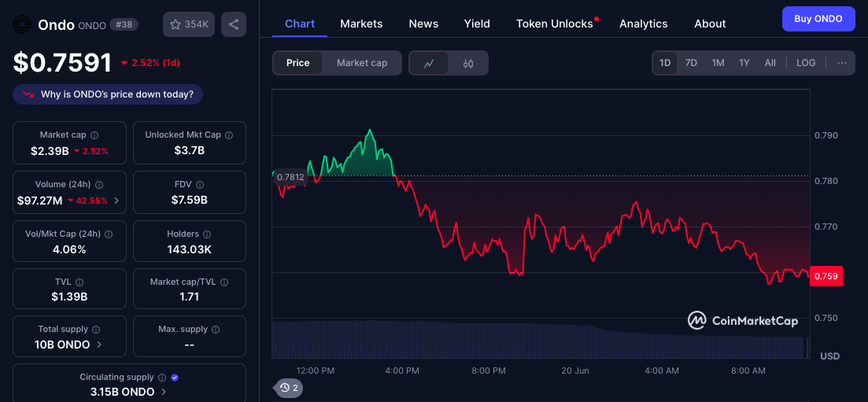Click the $0.7591 price text
This screenshot has height=402, width=868.
62,63
